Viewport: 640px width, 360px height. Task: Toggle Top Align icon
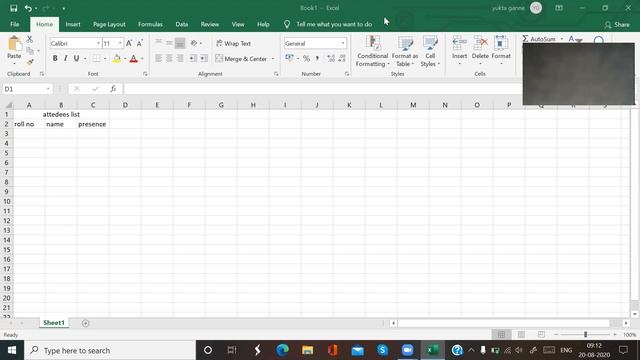tap(159, 43)
